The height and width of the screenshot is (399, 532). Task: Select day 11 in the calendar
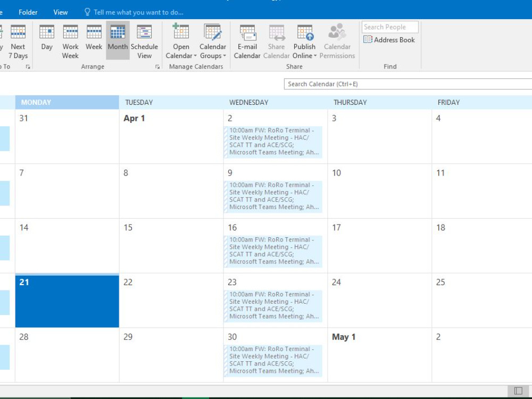pyautogui.click(x=482, y=191)
